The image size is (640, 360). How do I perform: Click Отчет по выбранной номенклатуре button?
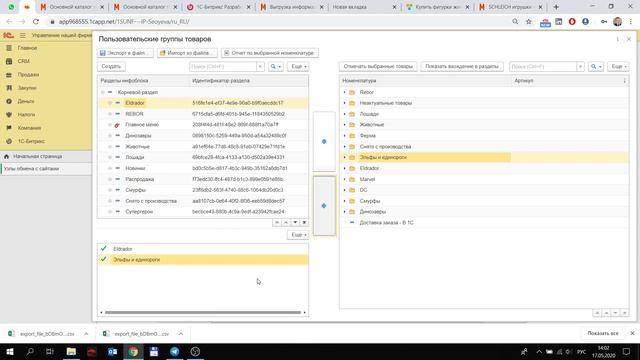click(x=270, y=53)
